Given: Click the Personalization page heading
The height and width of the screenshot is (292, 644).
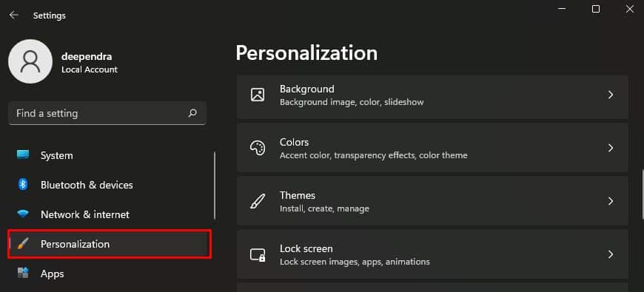Looking at the screenshot, I should (x=306, y=53).
